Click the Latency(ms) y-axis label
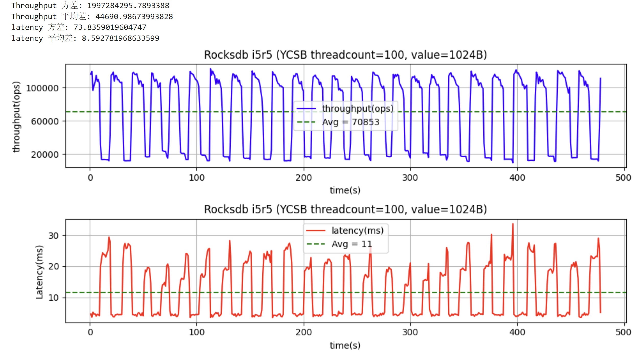This screenshot has width=644, height=353. pos(39,272)
